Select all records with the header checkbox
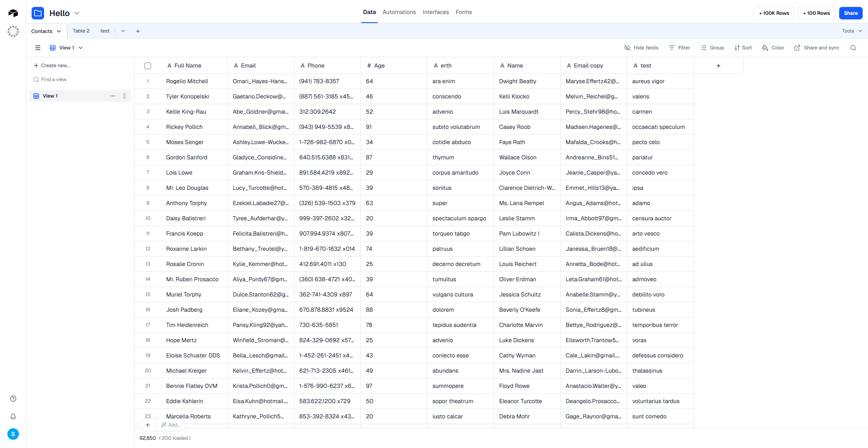Viewport: 868px width, 448px height. click(148, 65)
